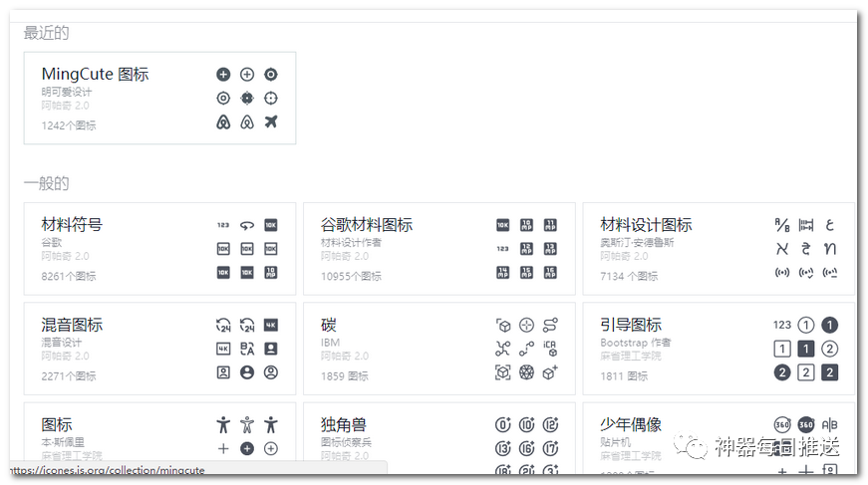Click the 最近的 section heading
The width and height of the screenshot is (868, 485).
pyautogui.click(x=47, y=33)
